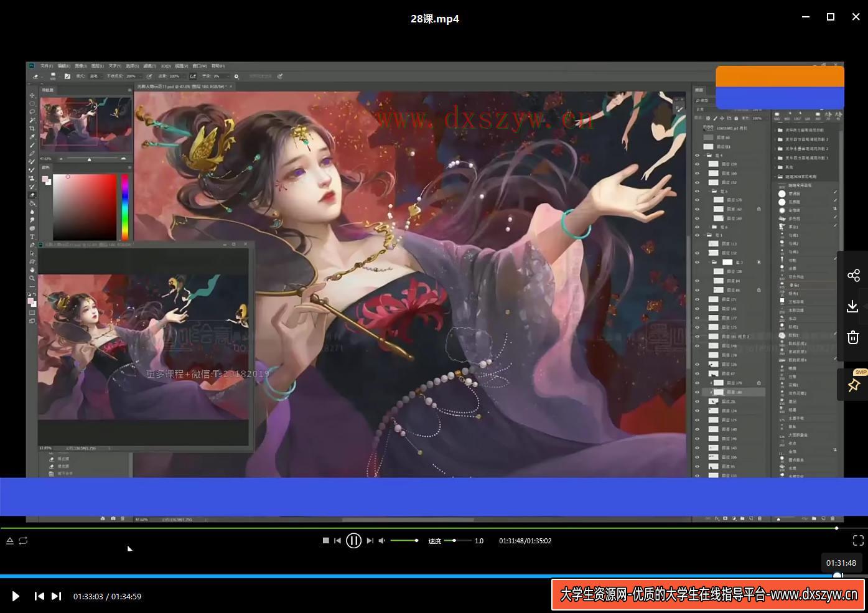The image size is (868, 613).
Task: Click the lock image pixels brush icon
Action: click(x=715, y=118)
